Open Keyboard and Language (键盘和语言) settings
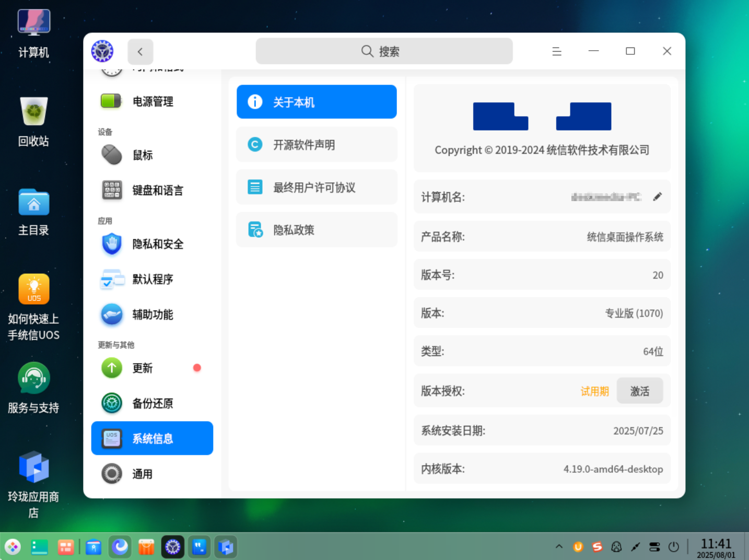 click(x=152, y=190)
